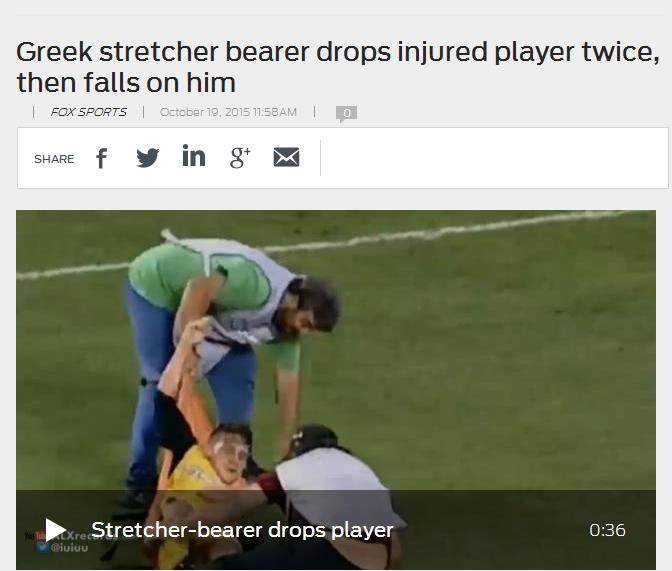The height and width of the screenshot is (571, 672).
Task: Select the October 19, 2015 timestamp
Action: pyautogui.click(x=228, y=112)
